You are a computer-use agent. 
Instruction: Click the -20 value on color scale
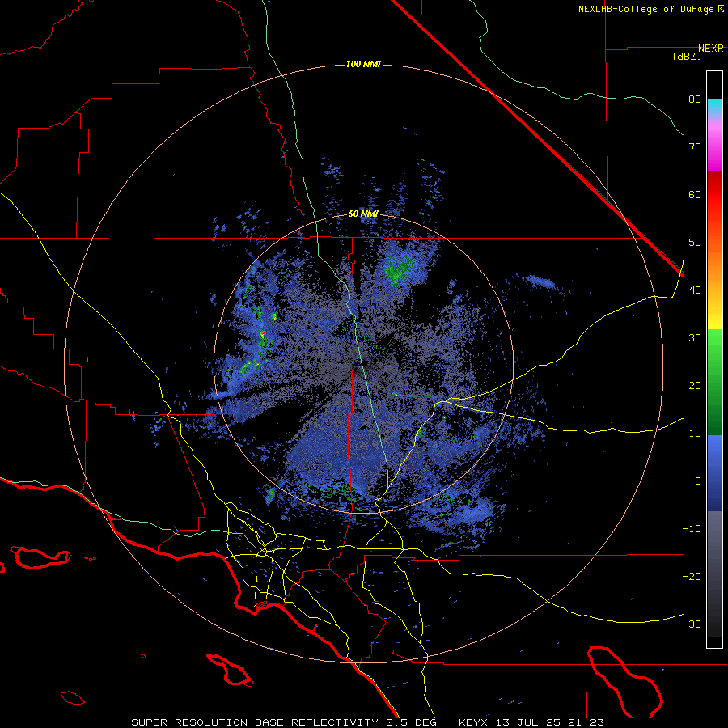pyautogui.click(x=692, y=577)
